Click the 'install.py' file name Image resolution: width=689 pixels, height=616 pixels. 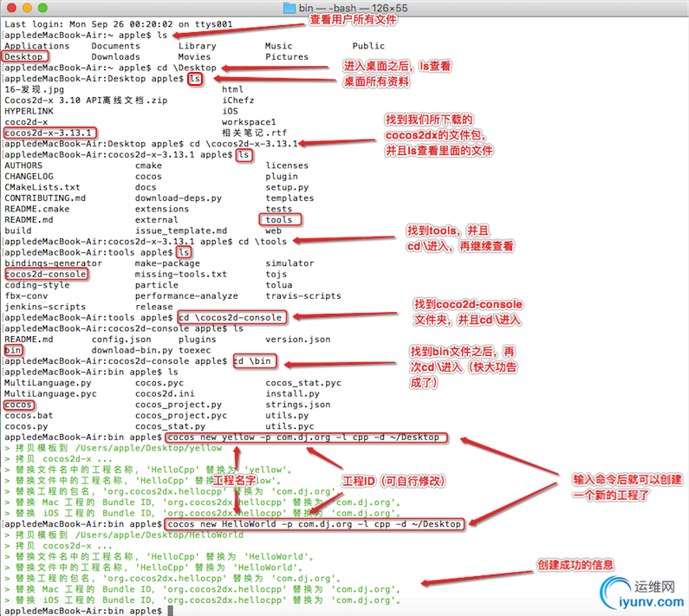tap(292, 394)
